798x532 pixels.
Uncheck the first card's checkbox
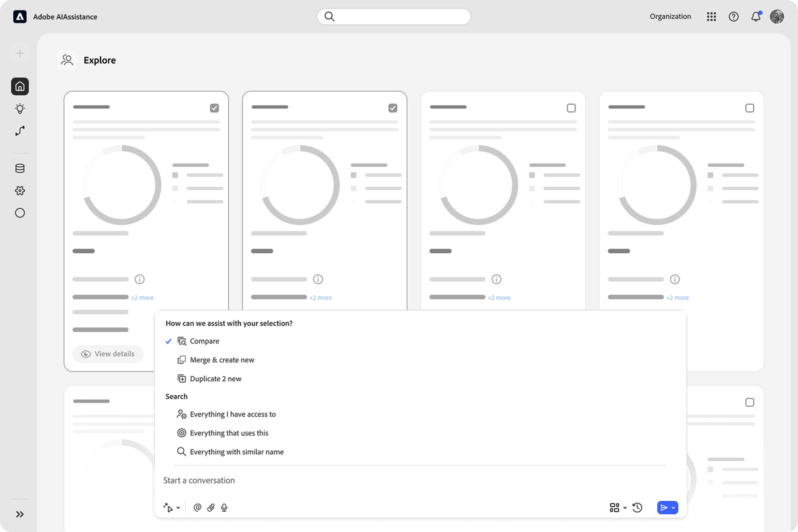(x=214, y=108)
